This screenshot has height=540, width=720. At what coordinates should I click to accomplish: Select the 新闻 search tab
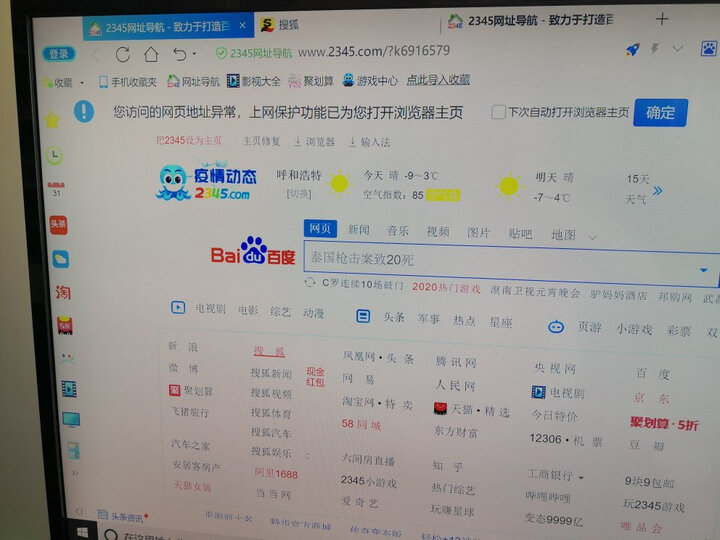(359, 230)
